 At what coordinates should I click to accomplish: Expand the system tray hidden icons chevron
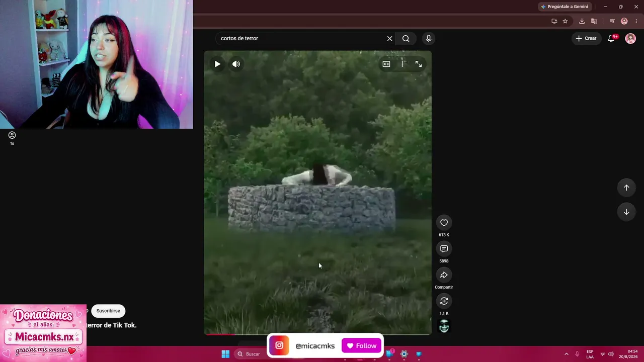tap(566, 354)
